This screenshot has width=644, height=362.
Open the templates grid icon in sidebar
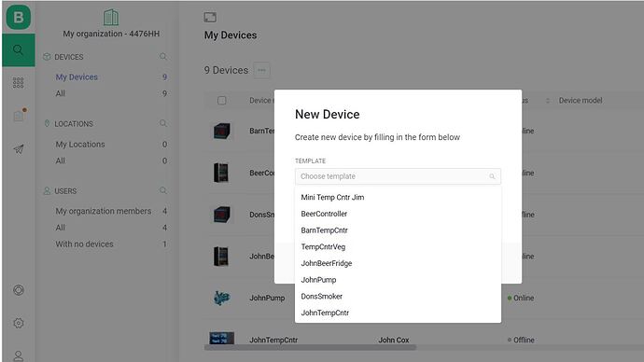click(18, 82)
